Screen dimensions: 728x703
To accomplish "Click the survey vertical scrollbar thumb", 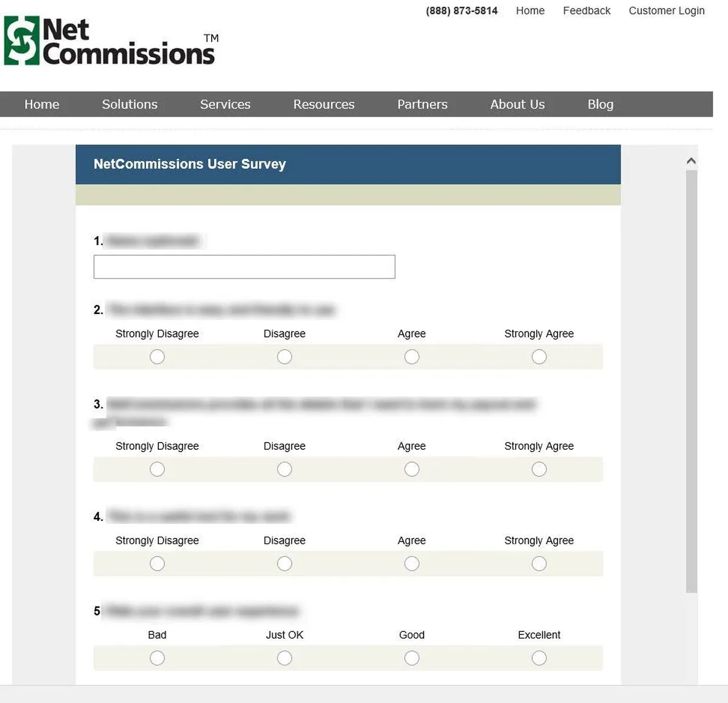I will click(691, 381).
